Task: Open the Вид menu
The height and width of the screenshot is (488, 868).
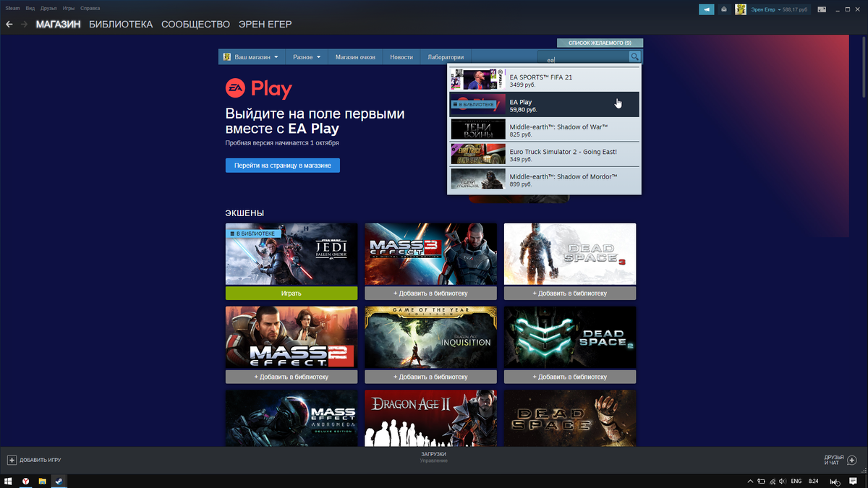Action: click(30, 8)
